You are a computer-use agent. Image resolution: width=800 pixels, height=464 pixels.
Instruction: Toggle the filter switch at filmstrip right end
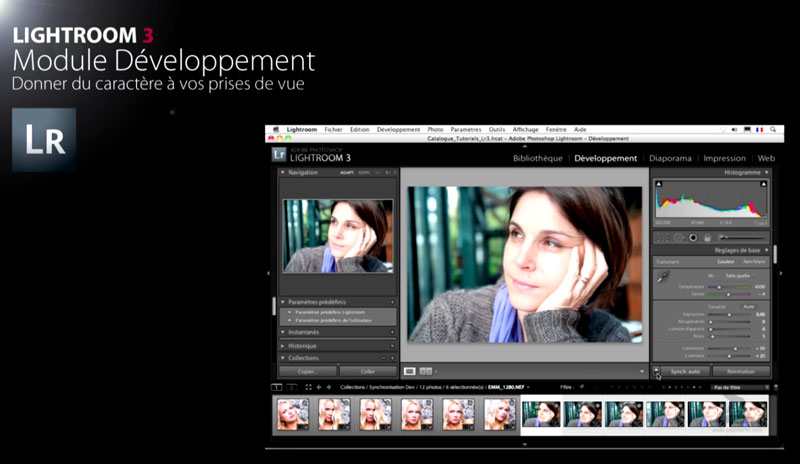(x=776, y=387)
